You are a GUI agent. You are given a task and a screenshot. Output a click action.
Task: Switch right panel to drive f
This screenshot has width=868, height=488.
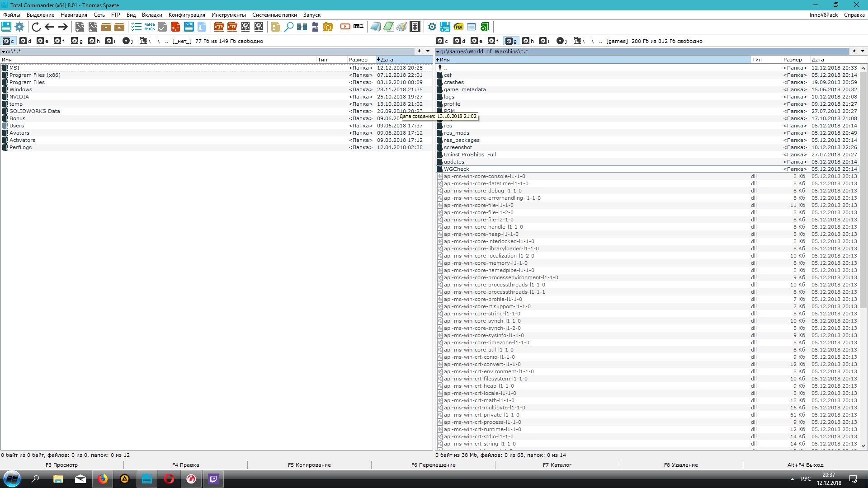click(x=494, y=41)
